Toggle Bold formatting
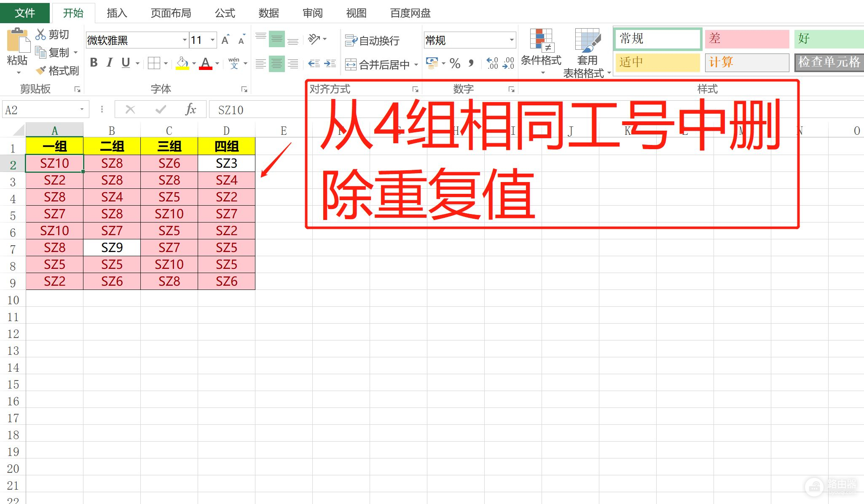Screen dimensions: 864x504 94,63
